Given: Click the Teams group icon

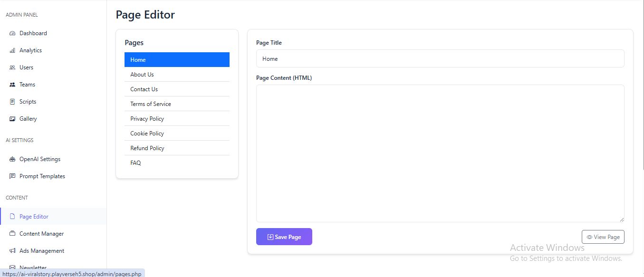Looking at the screenshot, I should [x=12, y=85].
